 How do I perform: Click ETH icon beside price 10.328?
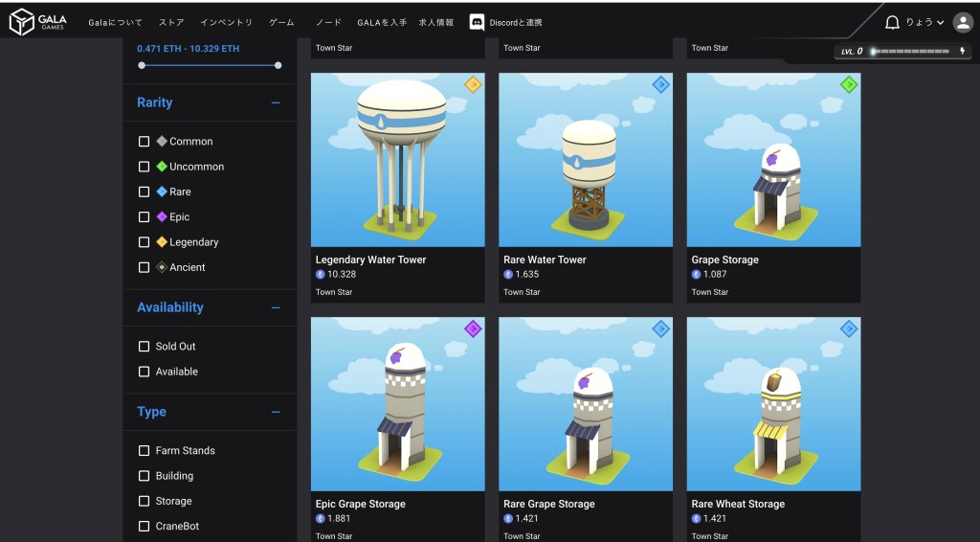coord(320,275)
